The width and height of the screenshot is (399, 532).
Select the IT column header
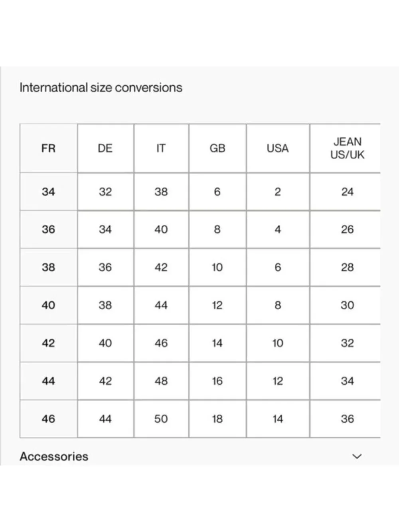coord(161,148)
